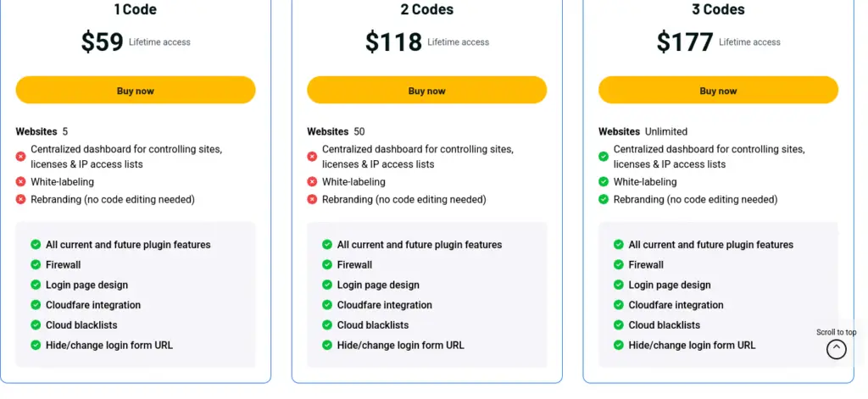The height and width of the screenshot is (399, 868).
Task: Click Buy now for 1 Code plan
Action: 136,91
